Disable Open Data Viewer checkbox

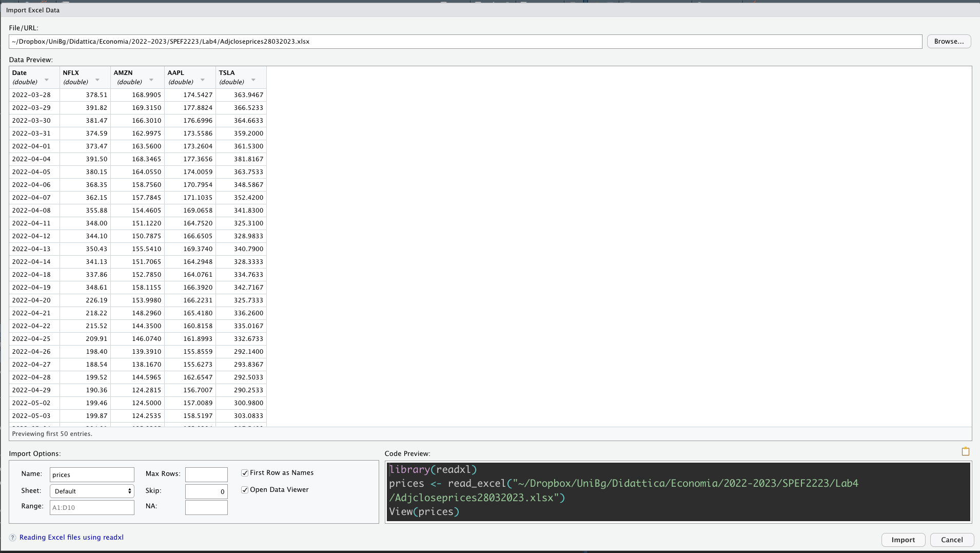point(245,490)
